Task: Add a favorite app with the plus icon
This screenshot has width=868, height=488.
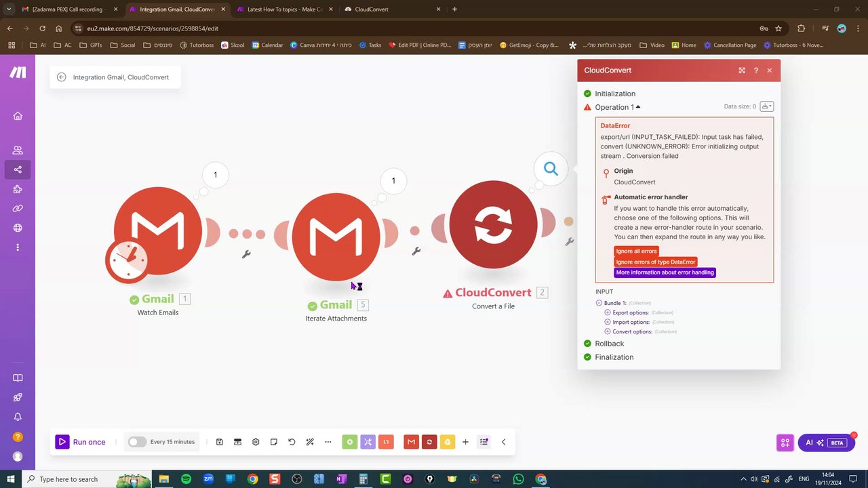Action: [x=465, y=442]
